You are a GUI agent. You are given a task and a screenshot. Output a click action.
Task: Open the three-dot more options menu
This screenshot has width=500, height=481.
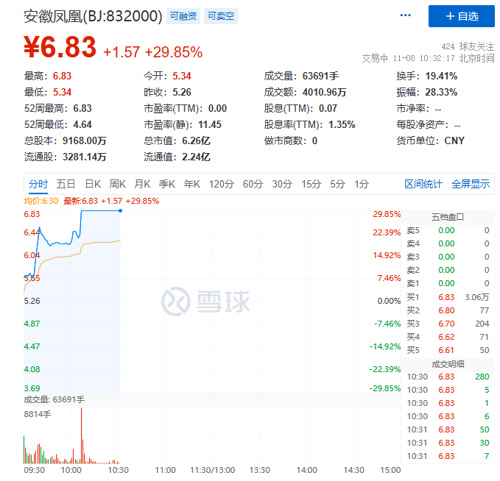pos(405,15)
